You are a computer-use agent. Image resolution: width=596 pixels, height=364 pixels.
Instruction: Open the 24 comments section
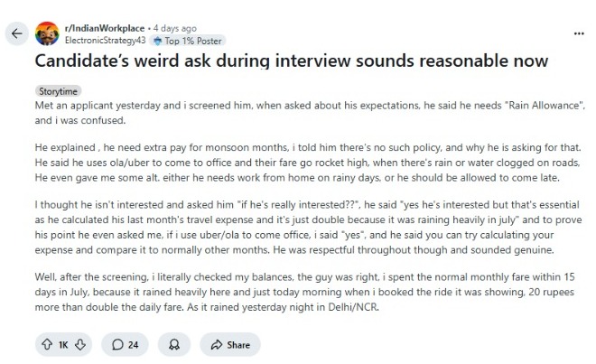[125, 344]
